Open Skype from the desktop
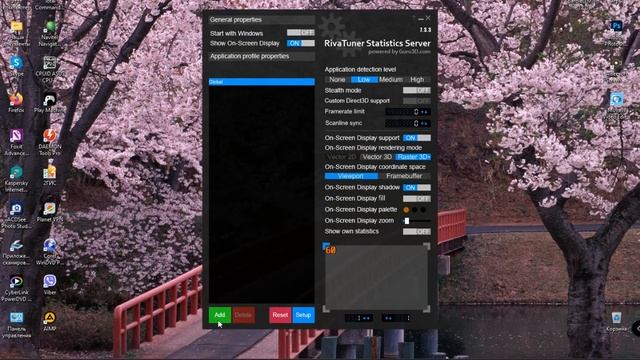This screenshot has width=640, height=360. [x=16, y=63]
